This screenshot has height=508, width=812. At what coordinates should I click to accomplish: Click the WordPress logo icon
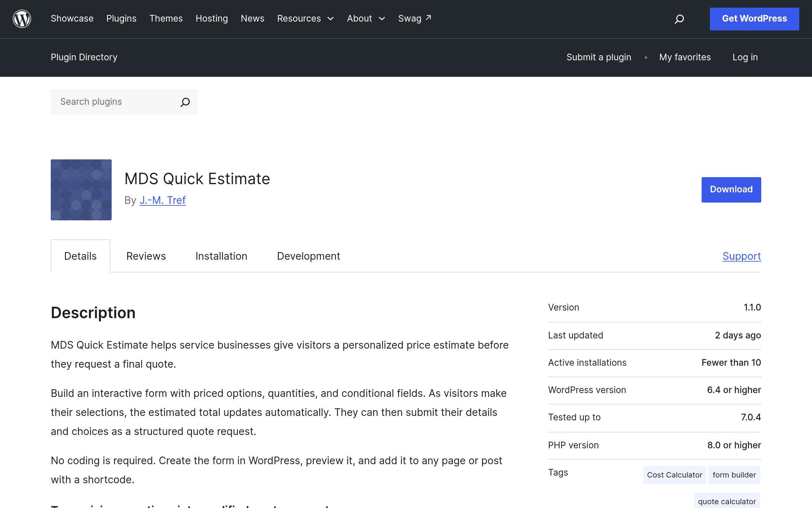[x=22, y=19]
